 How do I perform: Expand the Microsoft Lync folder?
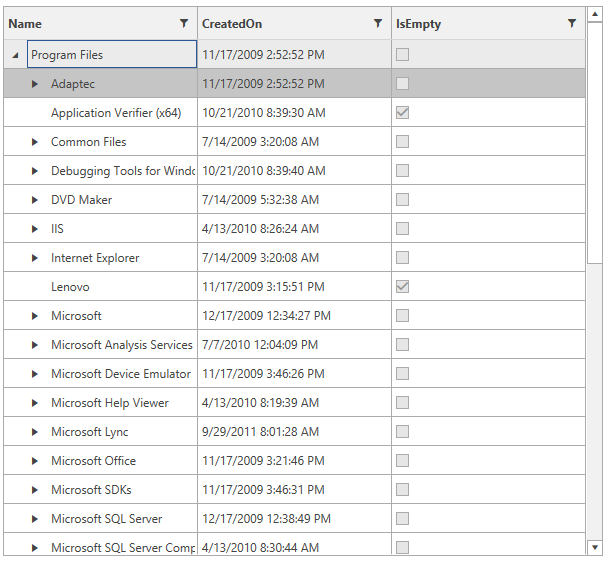pyautogui.click(x=35, y=432)
